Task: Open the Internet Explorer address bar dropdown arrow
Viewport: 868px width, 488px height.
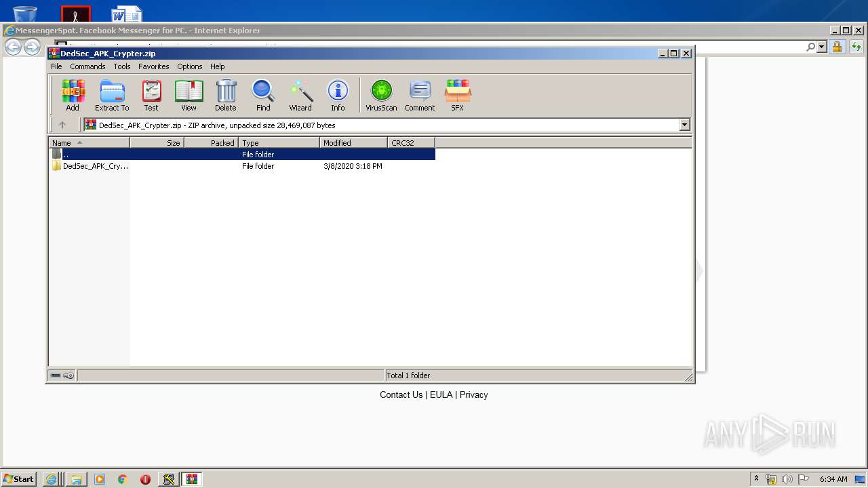Action: pos(822,47)
